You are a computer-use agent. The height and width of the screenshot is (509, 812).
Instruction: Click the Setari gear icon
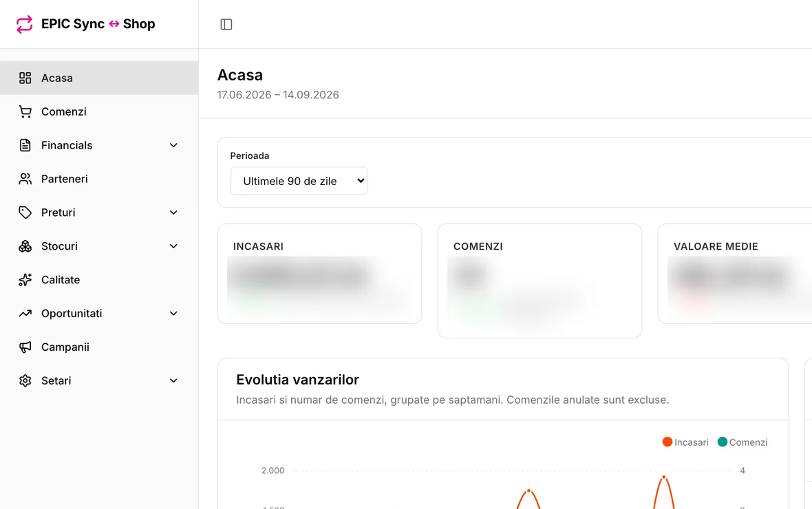[25, 380]
